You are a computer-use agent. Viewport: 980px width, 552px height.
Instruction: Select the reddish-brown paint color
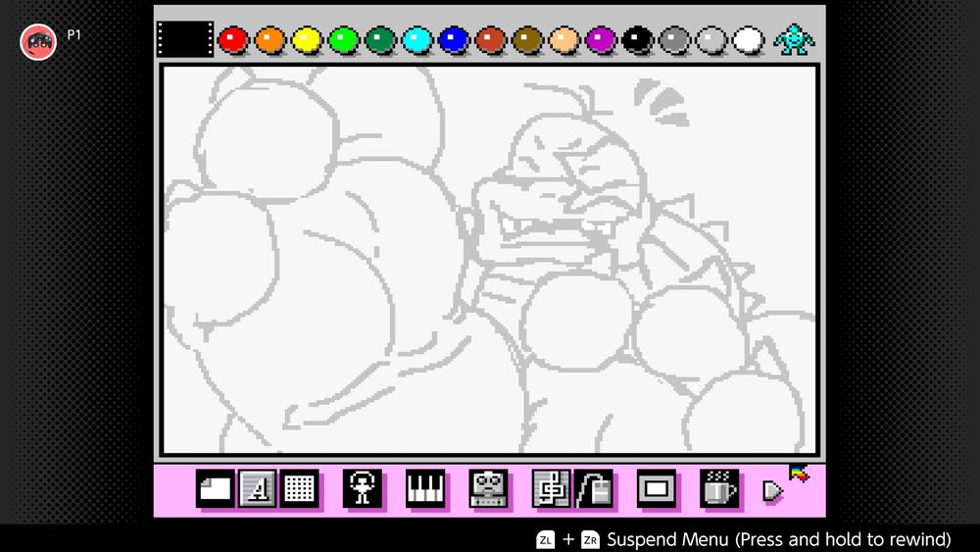491,40
